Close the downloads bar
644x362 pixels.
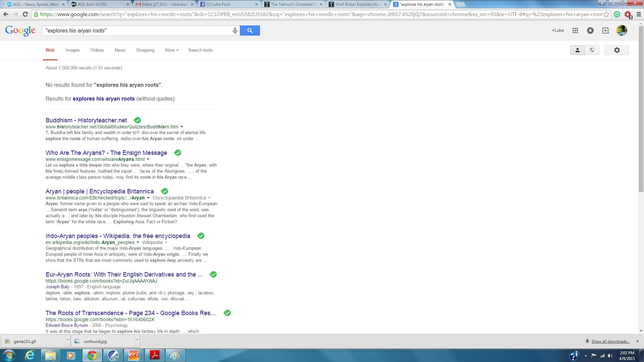point(638,341)
